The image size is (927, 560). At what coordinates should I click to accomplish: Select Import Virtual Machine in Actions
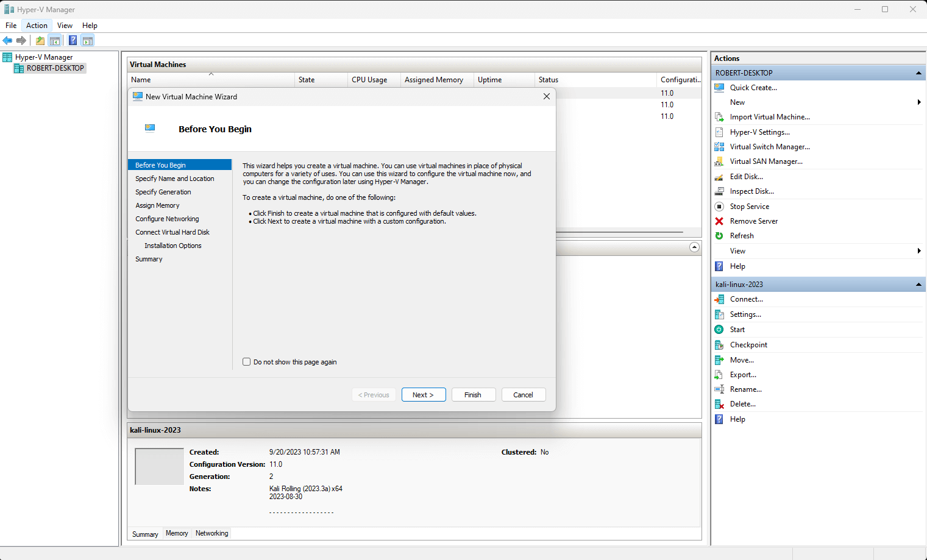(770, 116)
